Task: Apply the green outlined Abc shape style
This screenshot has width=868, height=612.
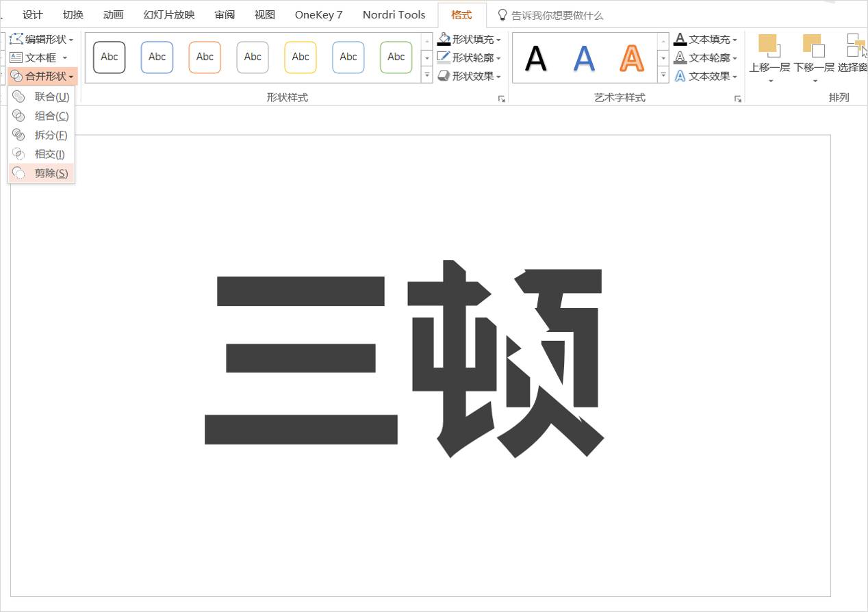Action: [396, 58]
